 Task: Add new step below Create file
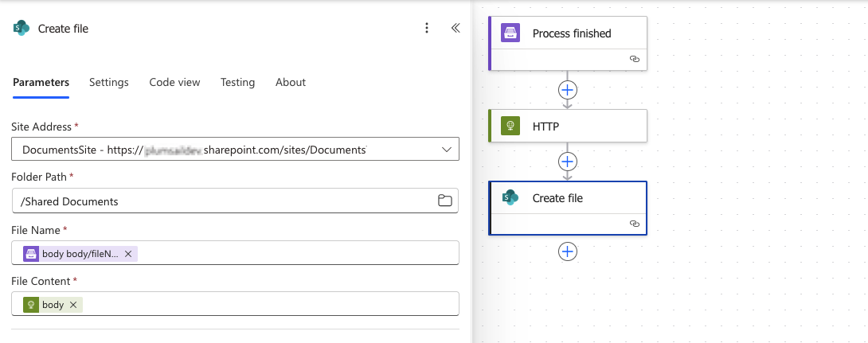(x=568, y=251)
